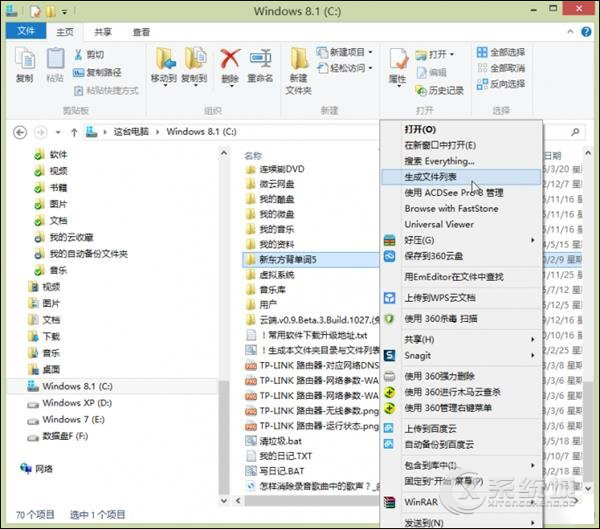Click the Up one level arrow

[x=74, y=132]
